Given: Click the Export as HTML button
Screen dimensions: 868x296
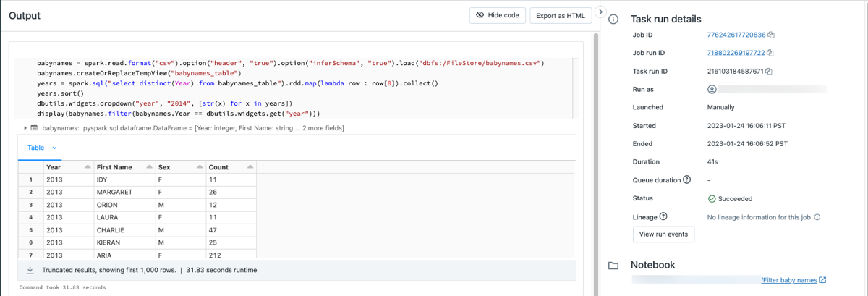Looking at the screenshot, I should [561, 15].
